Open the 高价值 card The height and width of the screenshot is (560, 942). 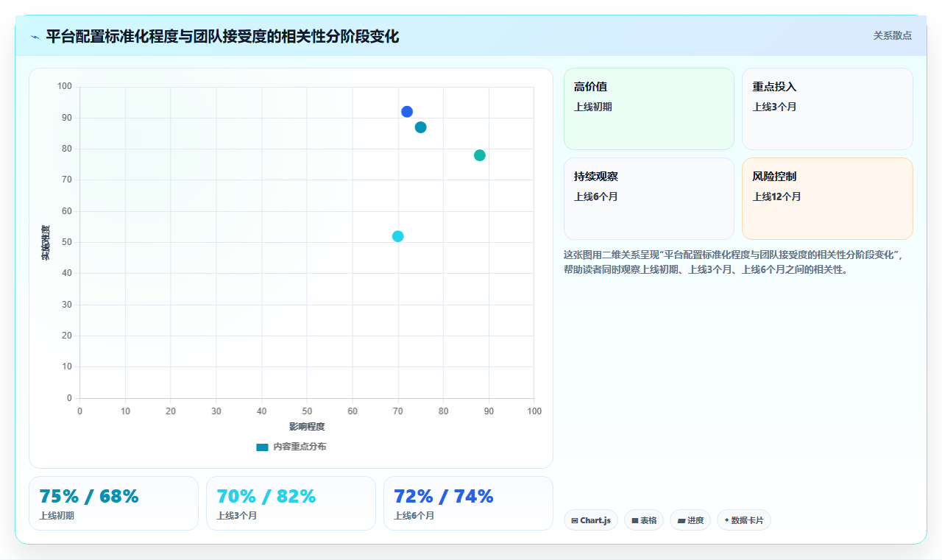click(x=649, y=109)
